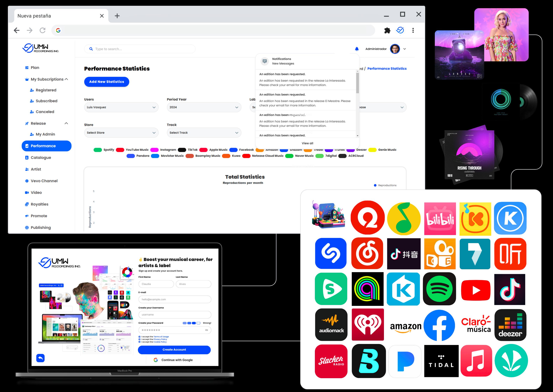Switch to Nueva pestaña browser tab

tap(61, 16)
